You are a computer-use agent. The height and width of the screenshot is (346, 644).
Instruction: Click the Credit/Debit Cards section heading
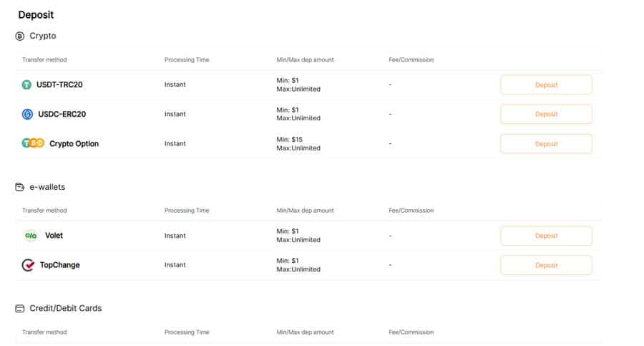coord(66,308)
